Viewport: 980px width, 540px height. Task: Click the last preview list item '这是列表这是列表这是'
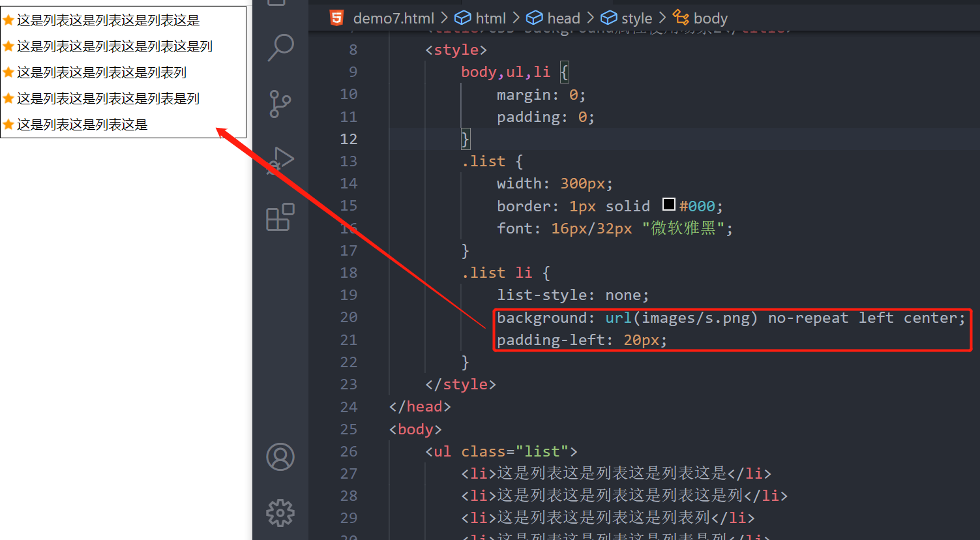tap(82, 125)
